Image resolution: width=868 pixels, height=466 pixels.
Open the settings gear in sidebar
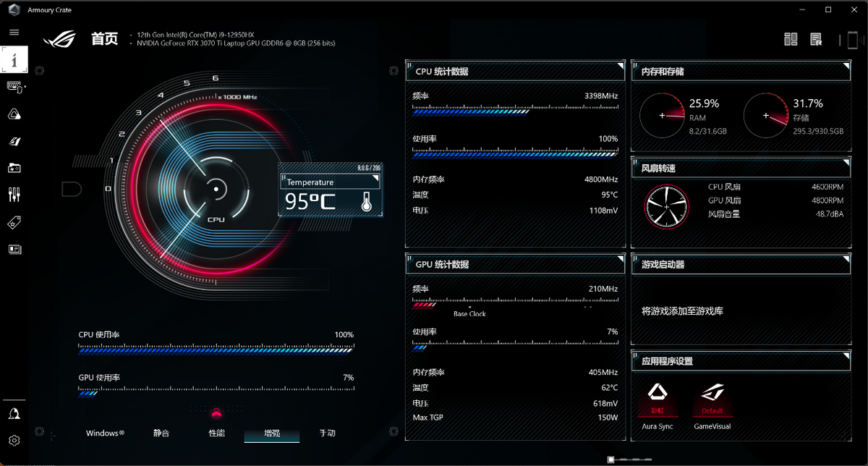pyautogui.click(x=14, y=440)
